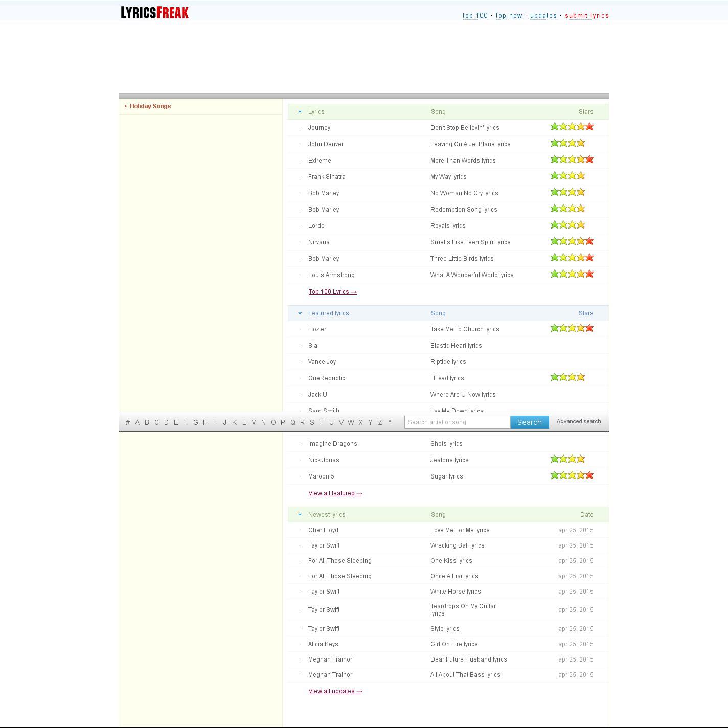
Task: Click star rating for Journey's Don't Stop Believin'
Action: pyautogui.click(x=572, y=127)
